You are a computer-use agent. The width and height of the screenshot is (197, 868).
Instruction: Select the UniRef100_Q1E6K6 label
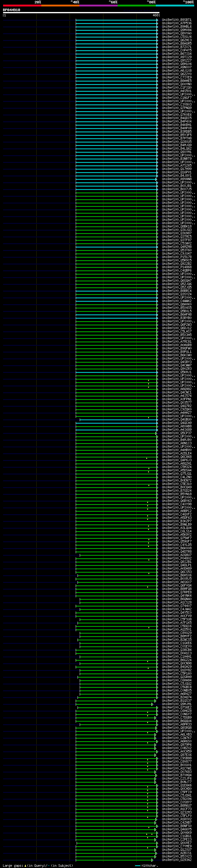click(176, 785)
